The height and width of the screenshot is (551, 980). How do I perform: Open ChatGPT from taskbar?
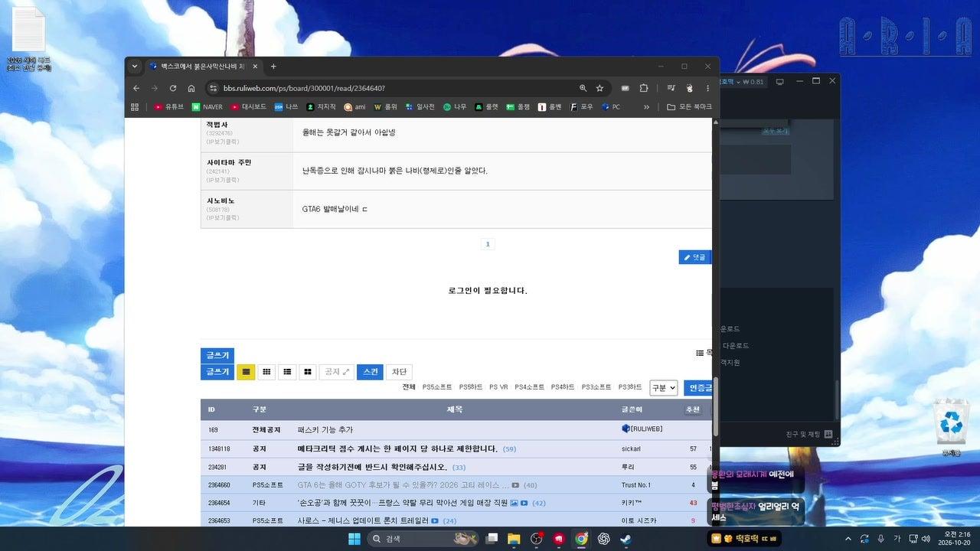pyautogui.click(x=603, y=539)
